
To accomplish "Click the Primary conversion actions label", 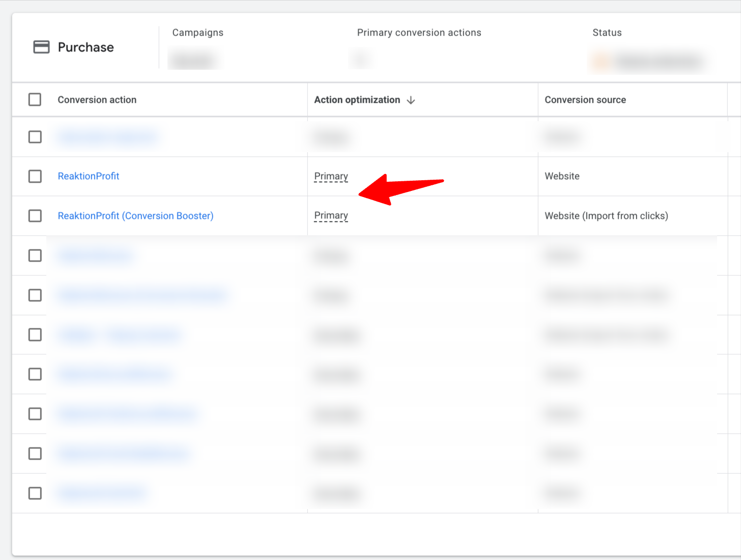I will point(419,33).
